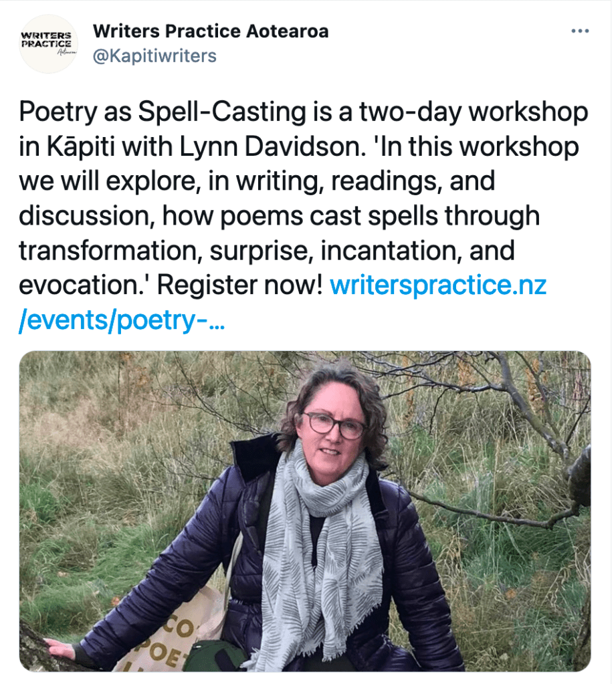Enlarge the attached photo of the woman
Viewport: 616px width, 684px height.
tap(304, 510)
